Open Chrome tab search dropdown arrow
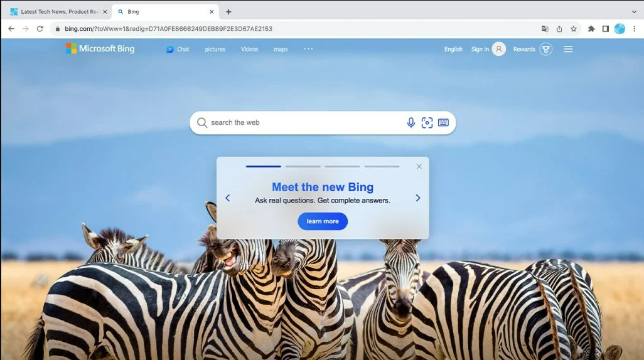 tap(634, 11)
